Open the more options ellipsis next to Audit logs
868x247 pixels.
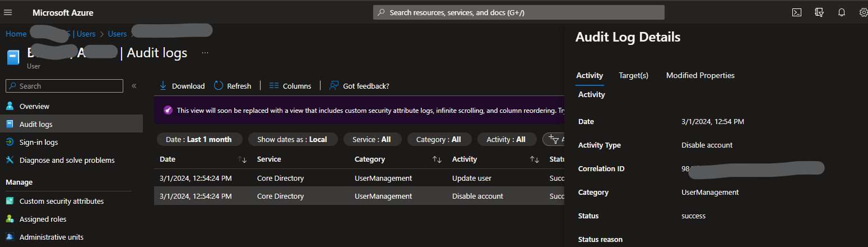click(205, 53)
